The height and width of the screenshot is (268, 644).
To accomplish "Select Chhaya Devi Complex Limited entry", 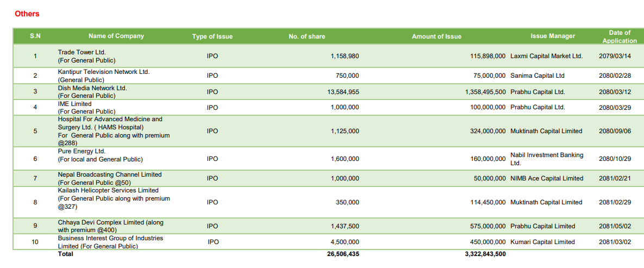I will 110,226.
